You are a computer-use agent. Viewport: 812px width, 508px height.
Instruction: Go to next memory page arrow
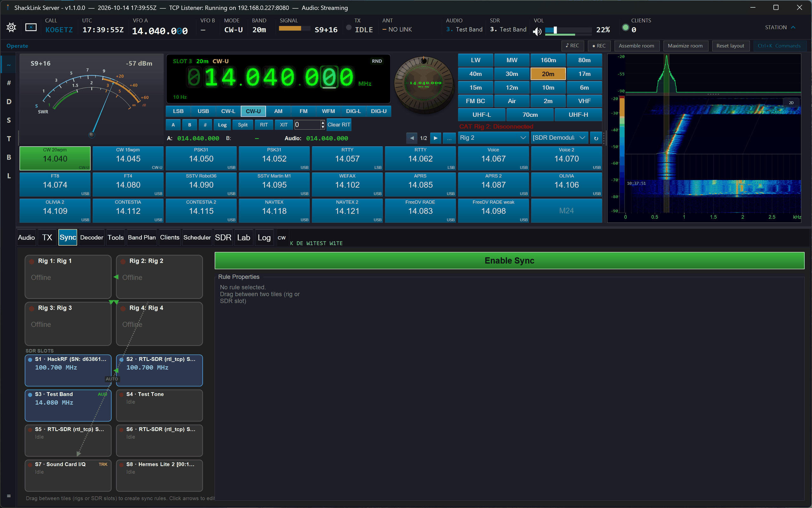click(x=435, y=138)
